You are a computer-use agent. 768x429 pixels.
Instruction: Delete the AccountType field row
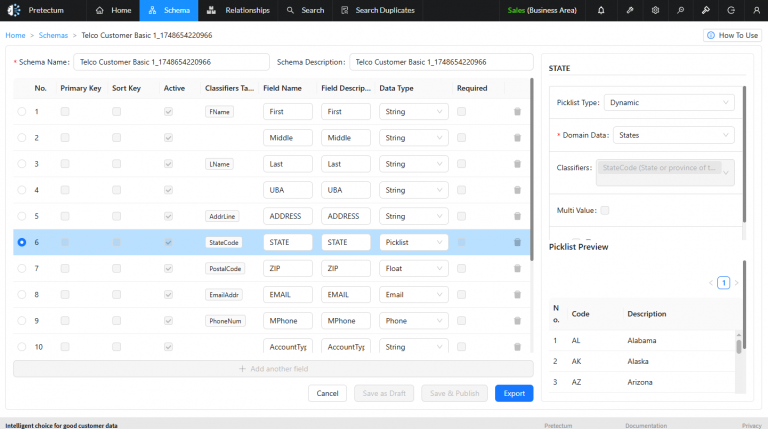517,347
